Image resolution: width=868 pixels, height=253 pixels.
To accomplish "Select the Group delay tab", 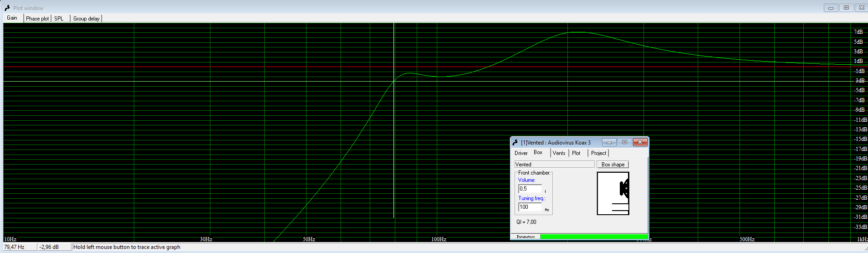I will tap(87, 19).
